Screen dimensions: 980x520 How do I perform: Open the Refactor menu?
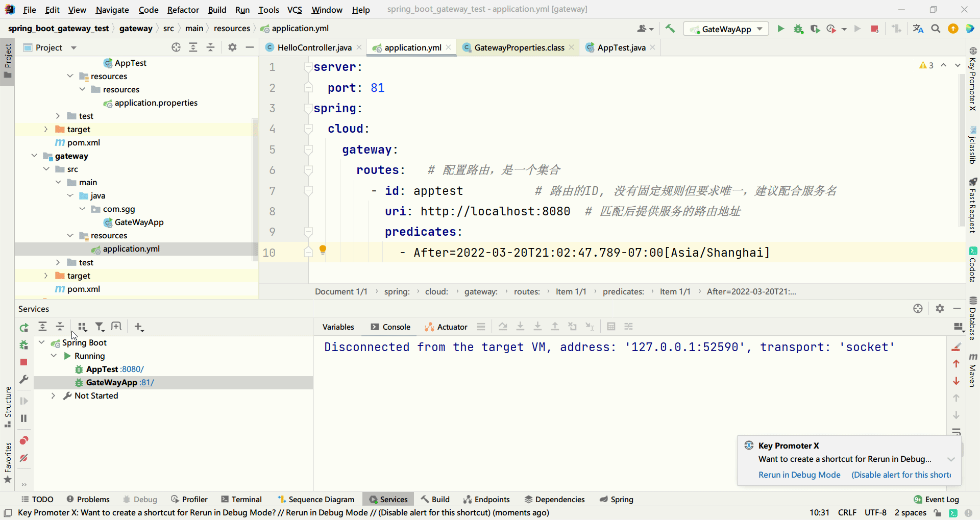click(183, 10)
